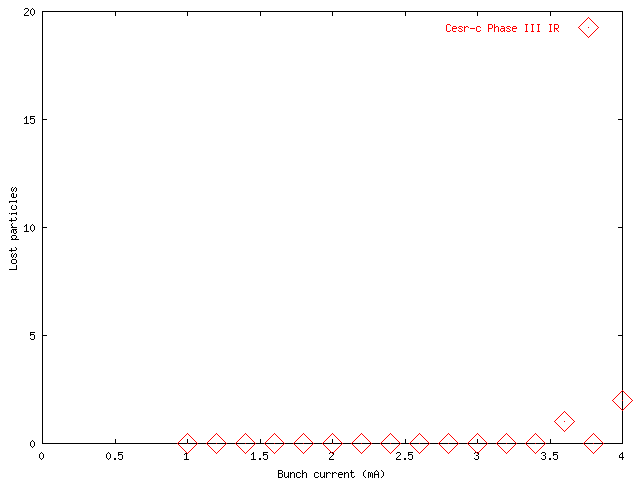Select the data point at 4 mA with two lost particles
The height and width of the screenshot is (480, 640).
(x=622, y=400)
